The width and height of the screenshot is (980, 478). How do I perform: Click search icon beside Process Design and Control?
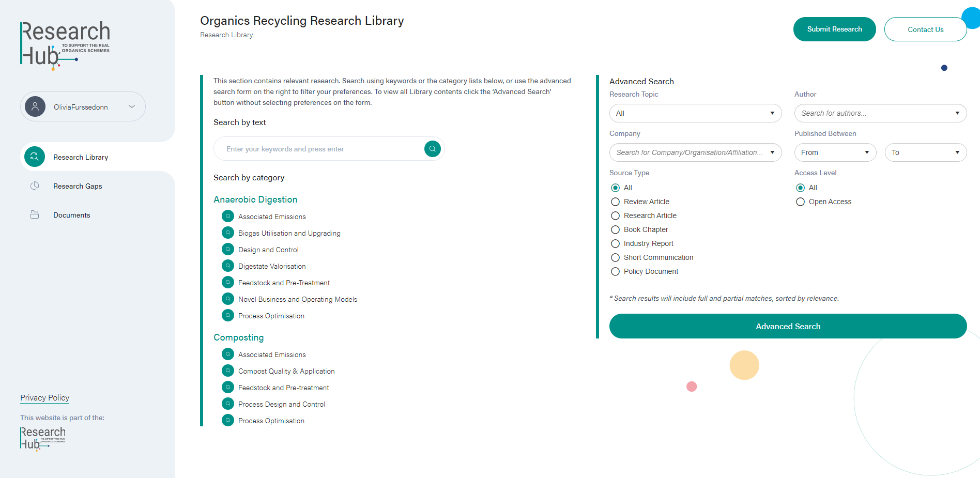[x=228, y=404]
